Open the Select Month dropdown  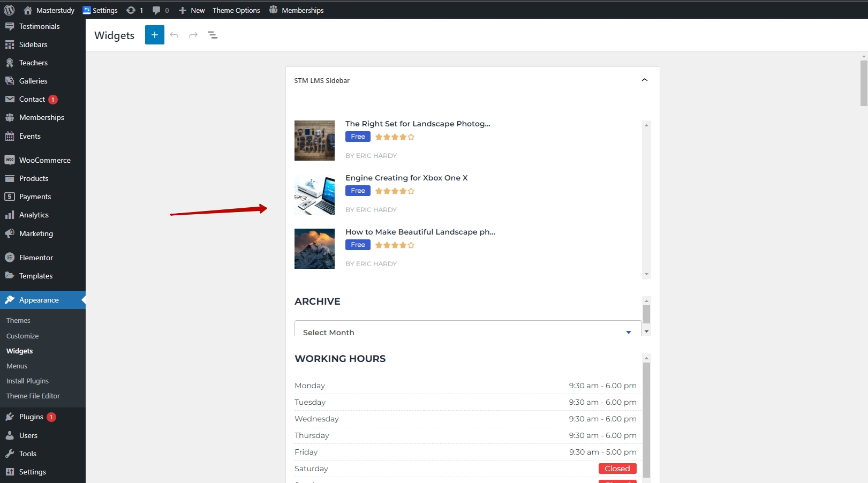coord(467,332)
